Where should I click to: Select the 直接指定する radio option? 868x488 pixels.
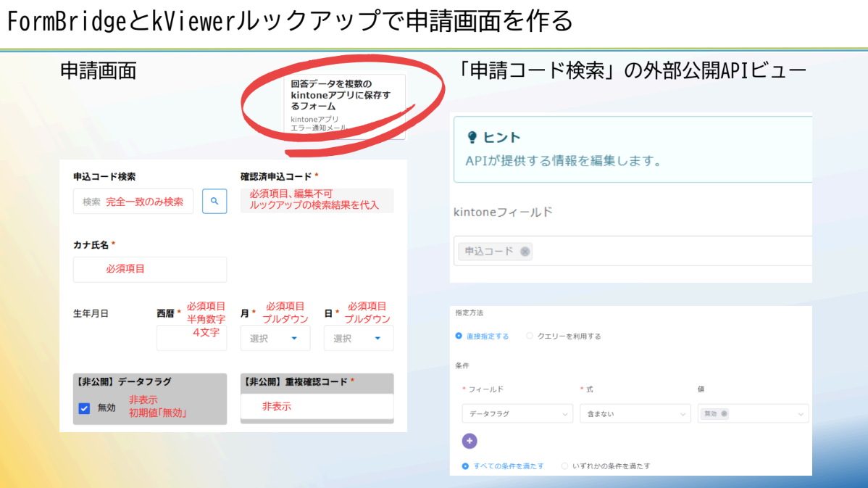pyautogui.click(x=459, y=336)
